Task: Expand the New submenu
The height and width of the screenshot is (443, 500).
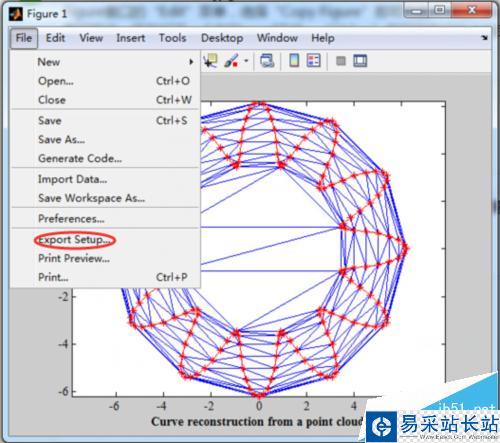Action: (106, 62)
